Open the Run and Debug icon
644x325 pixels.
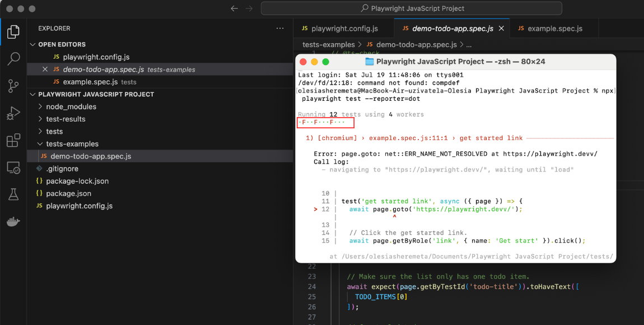pyautogui.click(x=13, y=113)
